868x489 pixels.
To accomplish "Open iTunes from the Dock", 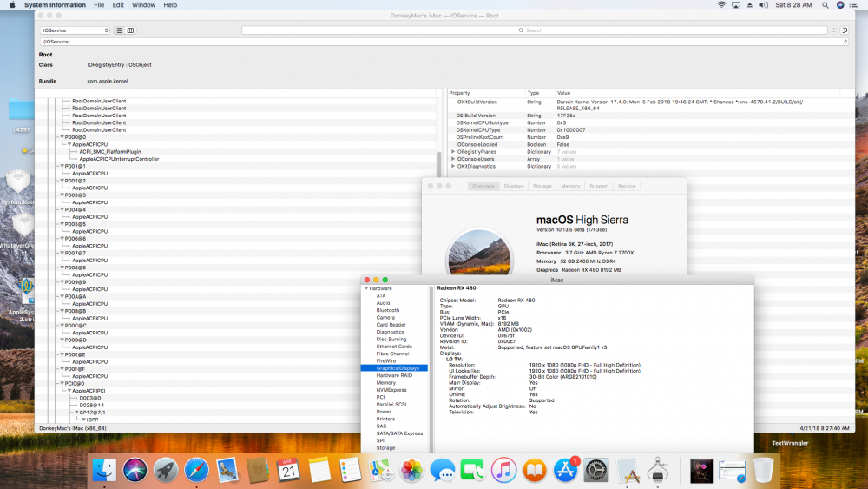I will (x=503, y=470).
